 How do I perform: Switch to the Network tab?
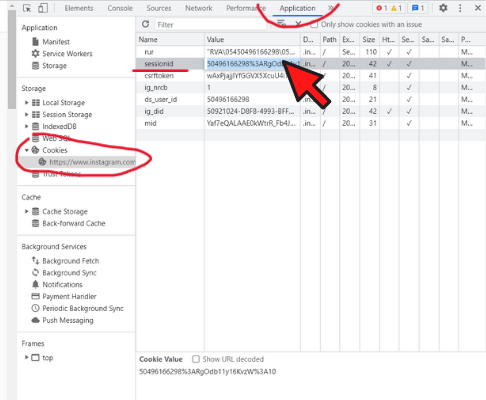pyautogui.click(x=199, y=8)
